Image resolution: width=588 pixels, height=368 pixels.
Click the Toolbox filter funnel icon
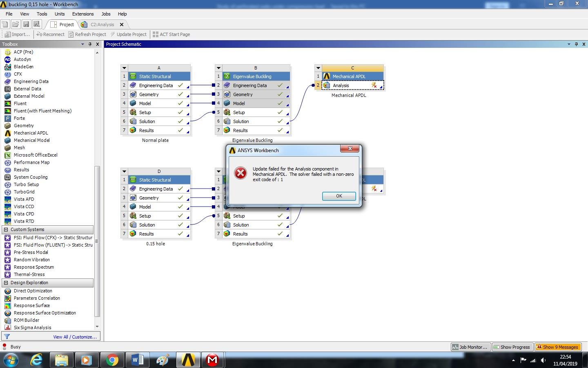click(x=7, y=337)
